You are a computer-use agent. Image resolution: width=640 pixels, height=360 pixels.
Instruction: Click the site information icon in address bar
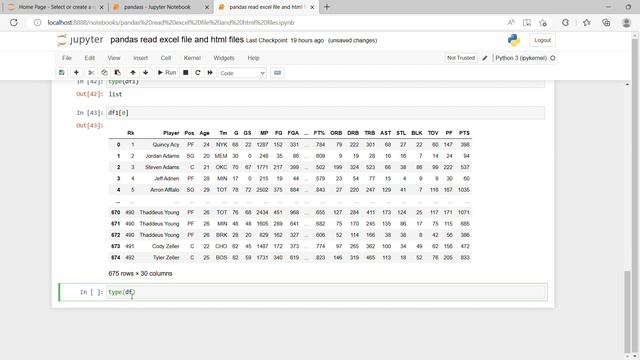[x=37, y=22]
